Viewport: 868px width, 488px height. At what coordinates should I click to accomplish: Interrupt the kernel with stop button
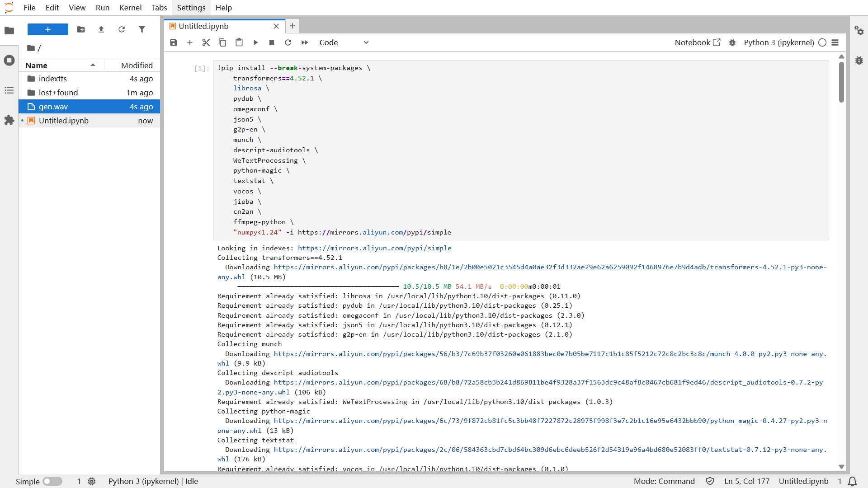tap(272, 42)
